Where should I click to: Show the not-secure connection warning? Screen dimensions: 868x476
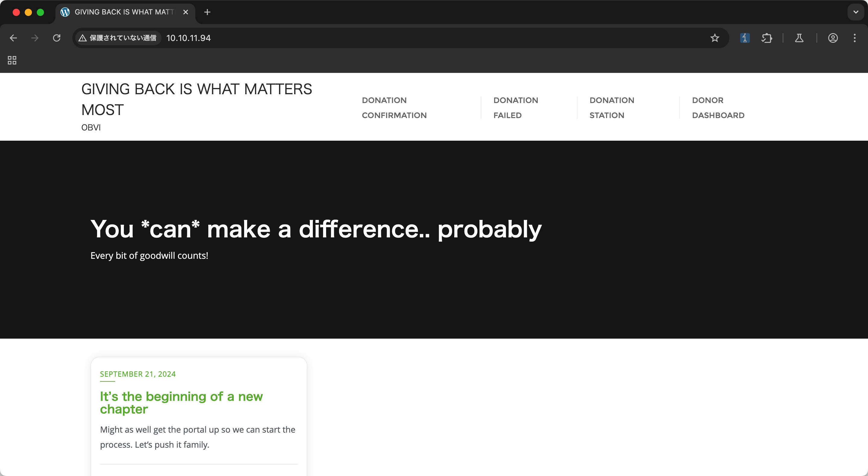point(118,38)
